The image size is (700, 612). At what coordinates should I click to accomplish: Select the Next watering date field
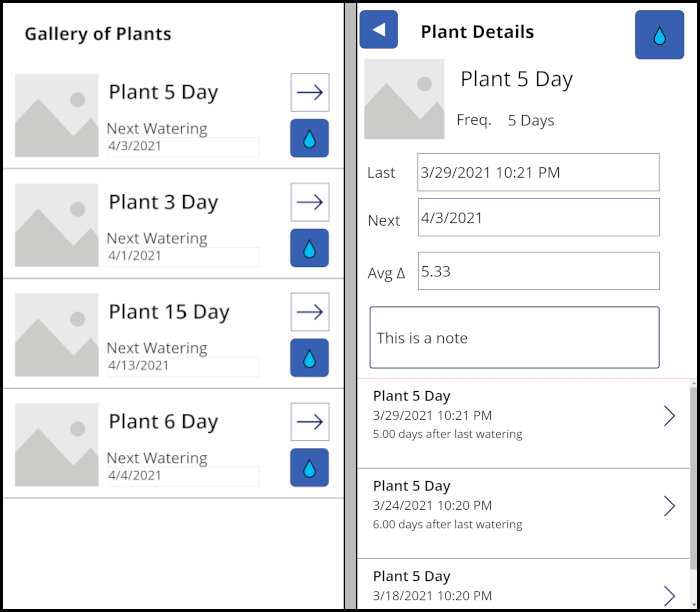[x=538, y=217]
